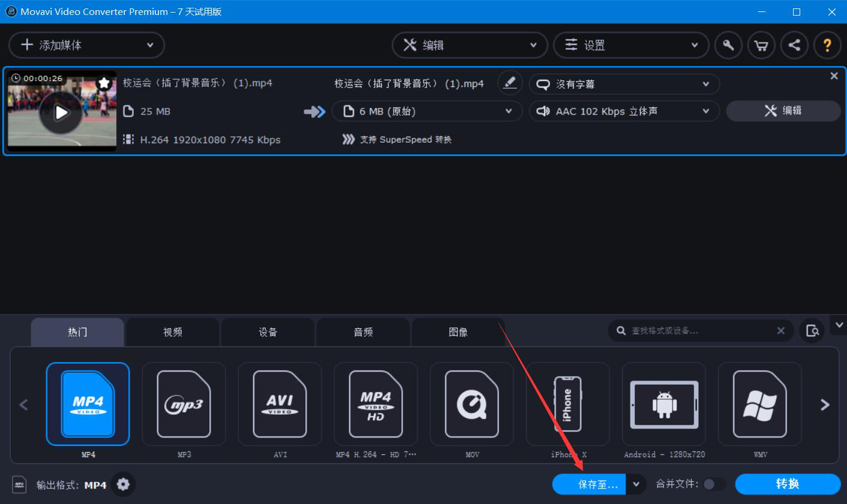
Task: Select the Android 1280x720 preset
Action: (x=663, y=404)
